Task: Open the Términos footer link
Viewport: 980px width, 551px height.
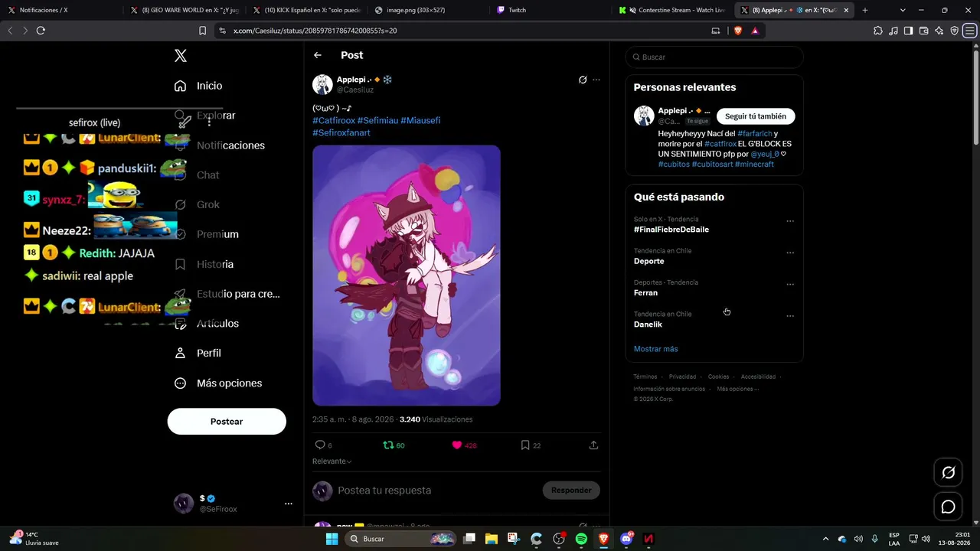Action: point(645,377)
